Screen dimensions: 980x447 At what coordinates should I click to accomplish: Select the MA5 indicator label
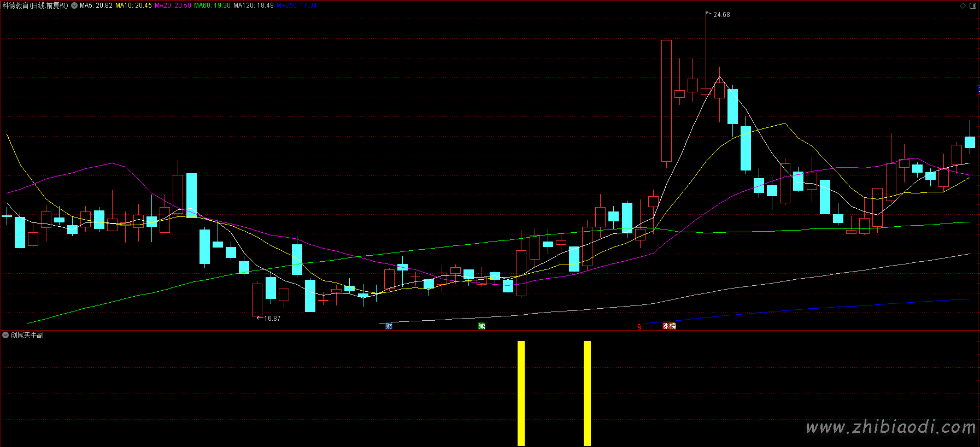click(x=96, y=5)
